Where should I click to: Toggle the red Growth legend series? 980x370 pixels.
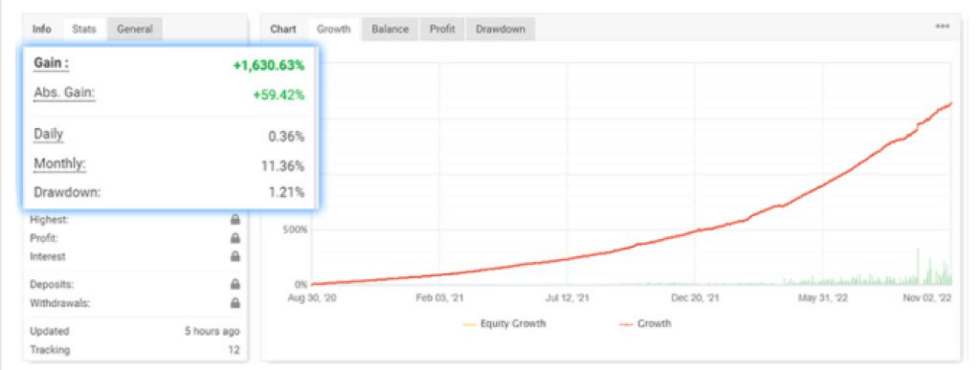click(645, 324)
